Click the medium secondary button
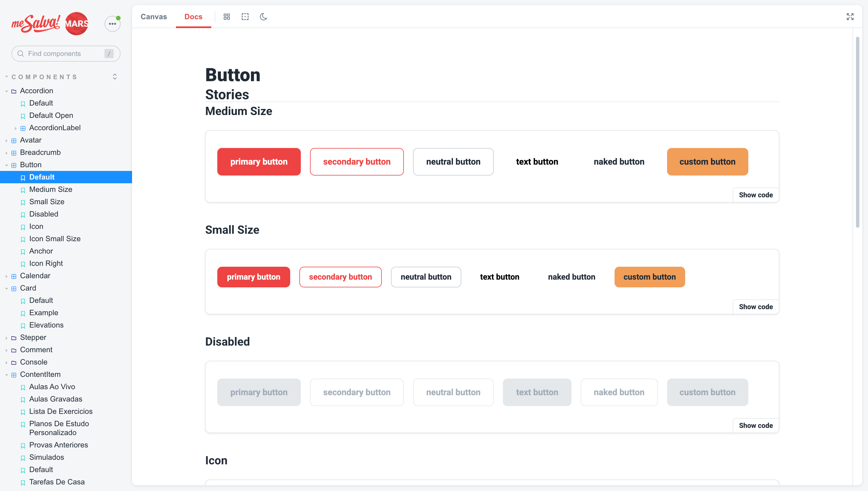Viewport: 868px width, 491px height. [357, 161]
